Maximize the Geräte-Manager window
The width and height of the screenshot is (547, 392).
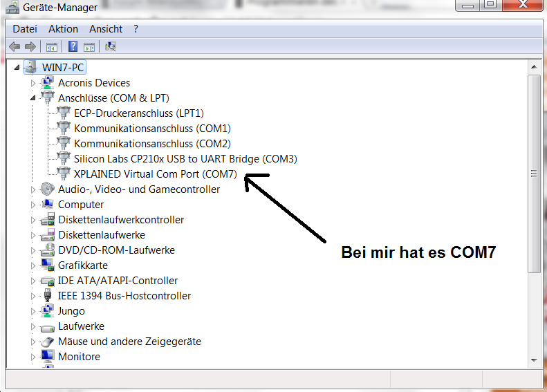[x=490, y=5]
